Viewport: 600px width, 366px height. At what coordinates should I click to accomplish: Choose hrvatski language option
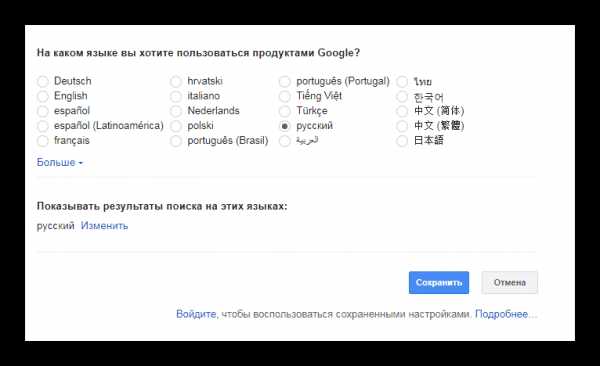pos(176,81)
